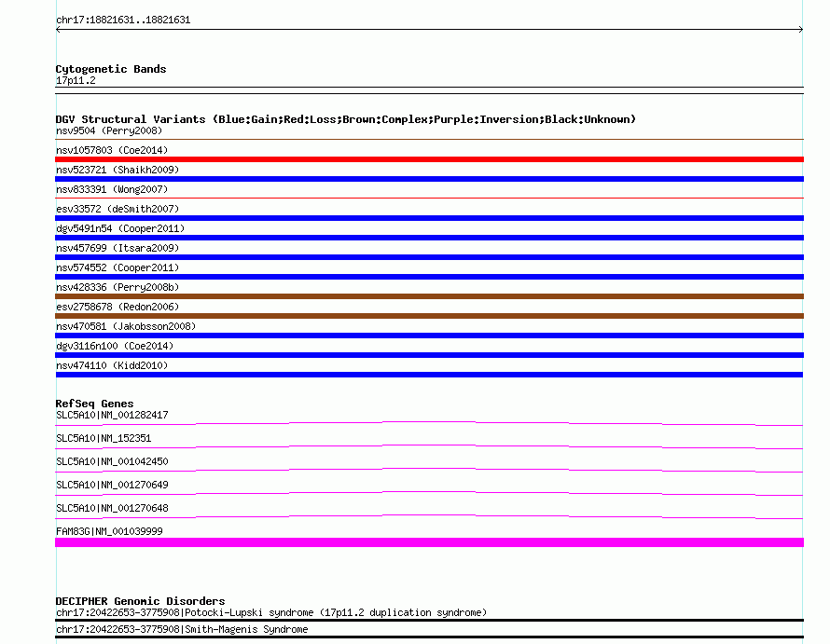Select variant label nsv523721 (Shaikh2009)
The image size is (830, 644).
pyautogui.click(x=118, y=170)
